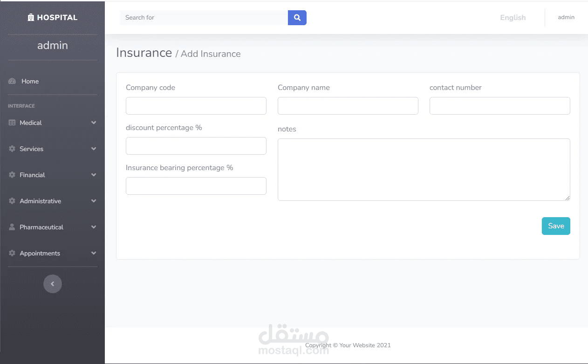The height and width of the screenshot is (364, 588).
Task: Open the Home menu item
Action: 30,81
